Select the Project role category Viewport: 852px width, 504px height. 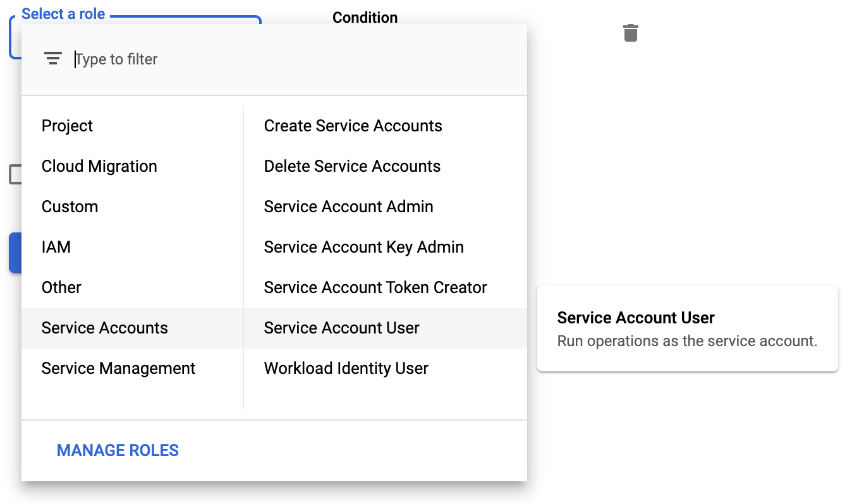(67, 126)
